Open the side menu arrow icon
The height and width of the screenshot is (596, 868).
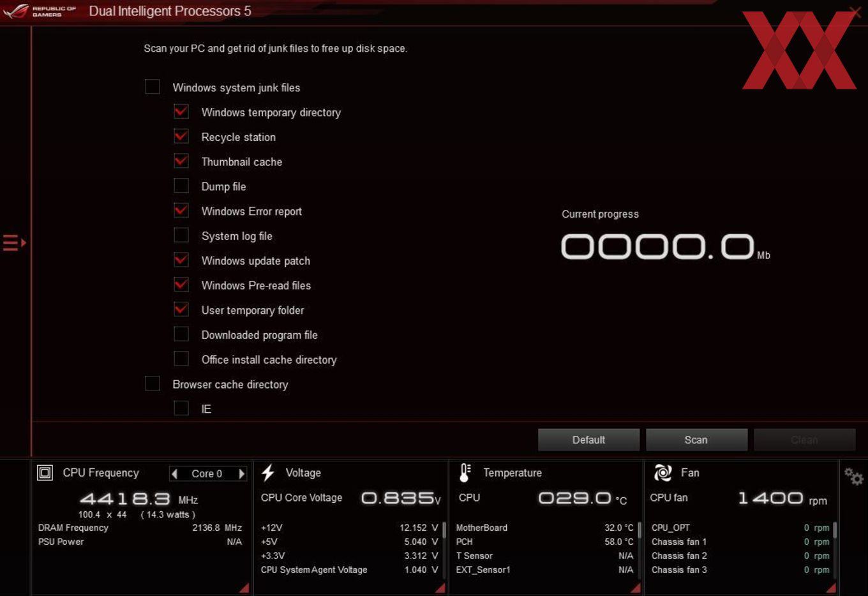click(14, 242)
